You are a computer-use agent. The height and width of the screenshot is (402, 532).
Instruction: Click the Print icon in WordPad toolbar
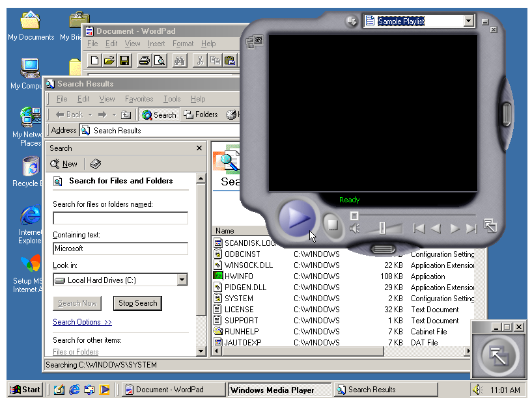tap(144, 60)
